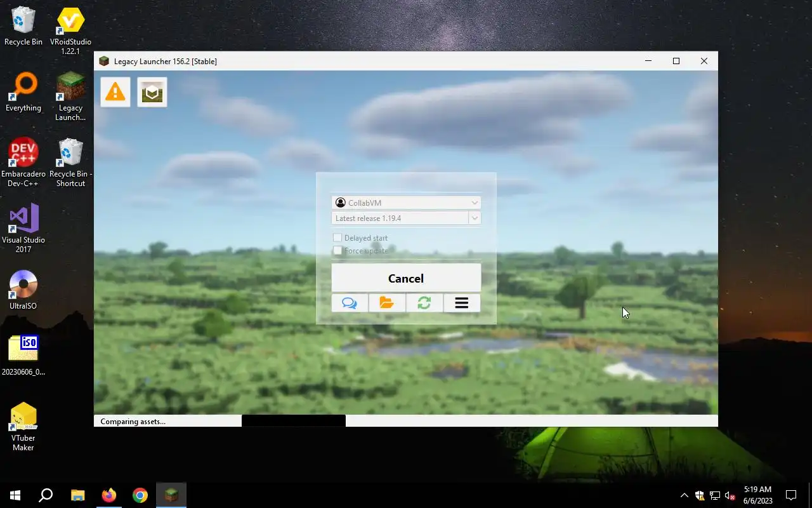
Task: Open the notification center icon
Action: tap(791, 495)
